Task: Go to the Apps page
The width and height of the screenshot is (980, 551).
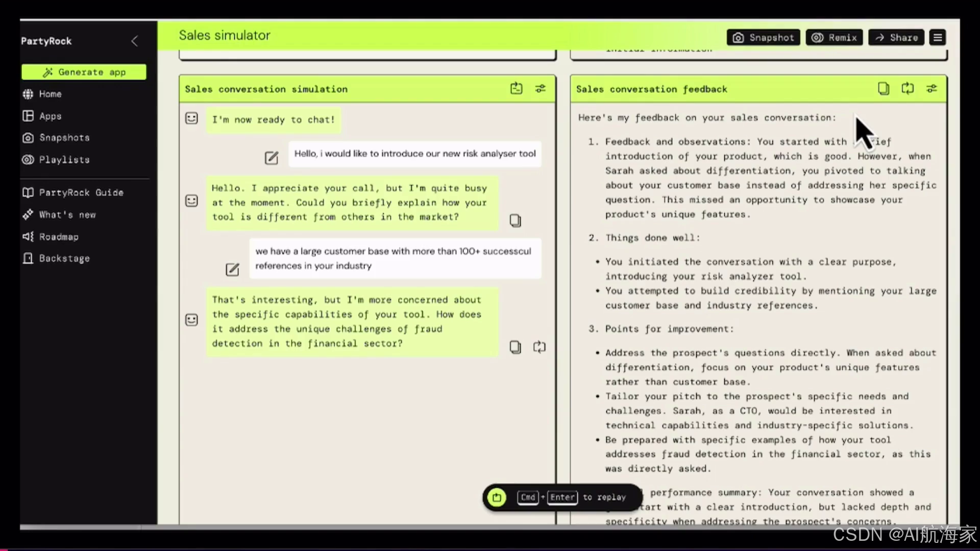Action: tap(50, 116)
